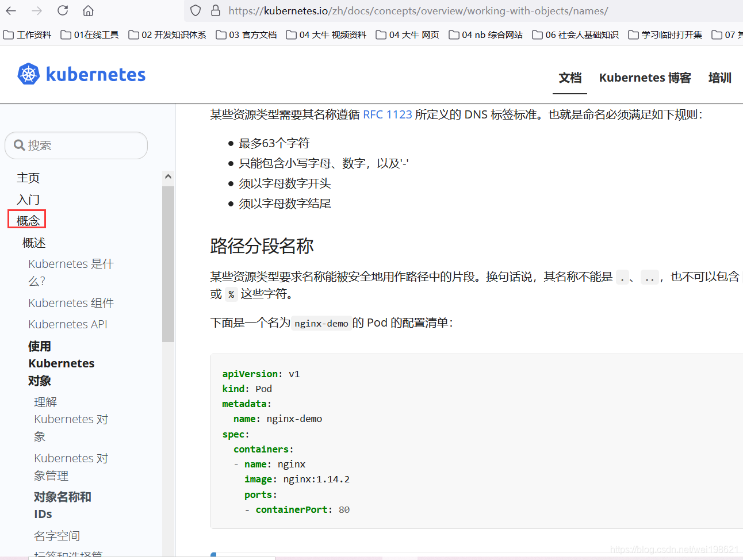Click the 最多63个字符 bullet item

[x=274, y=143]
